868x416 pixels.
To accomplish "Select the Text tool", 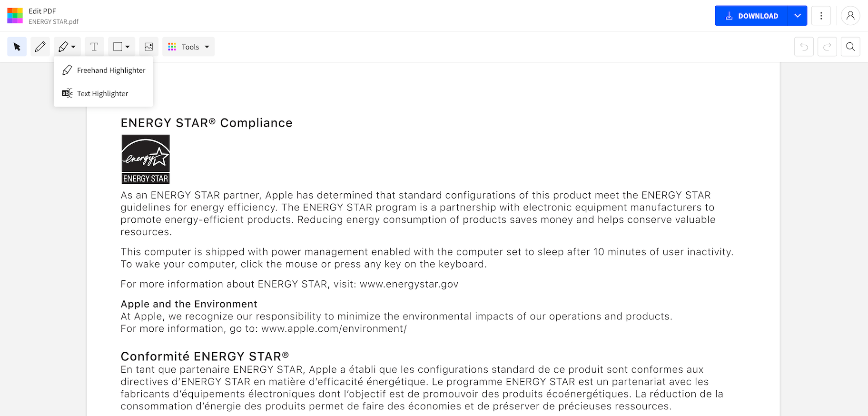I will pos(94,47).
